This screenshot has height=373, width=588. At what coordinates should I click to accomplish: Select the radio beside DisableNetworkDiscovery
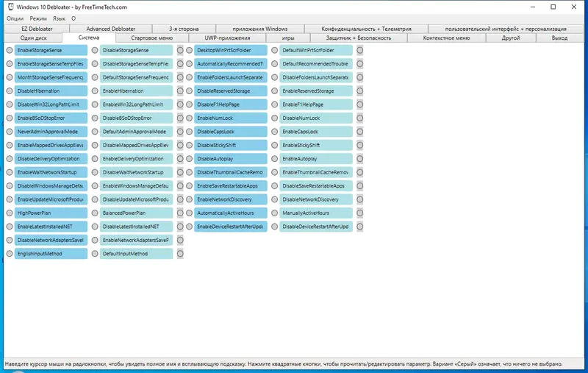click(274, 199)
